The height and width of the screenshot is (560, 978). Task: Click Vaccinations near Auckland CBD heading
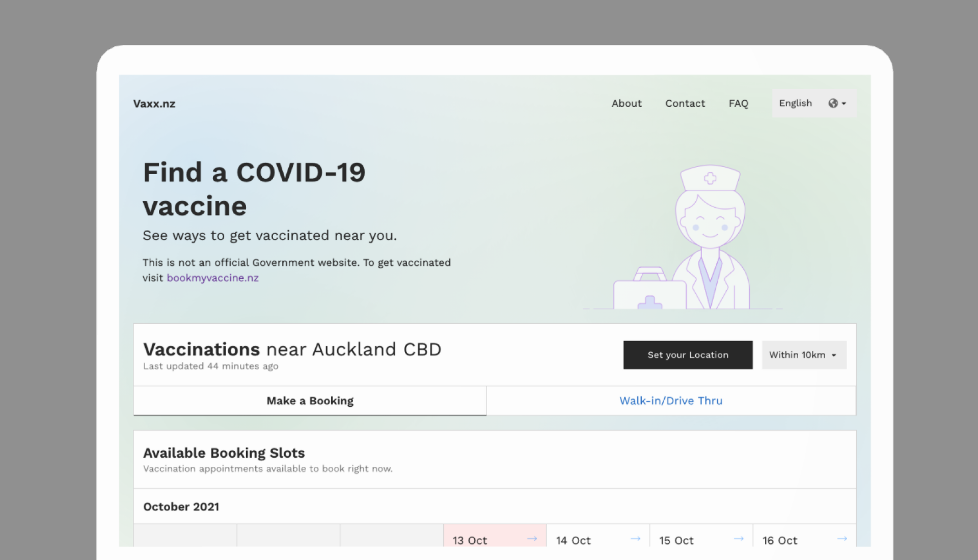coord(292,349)
